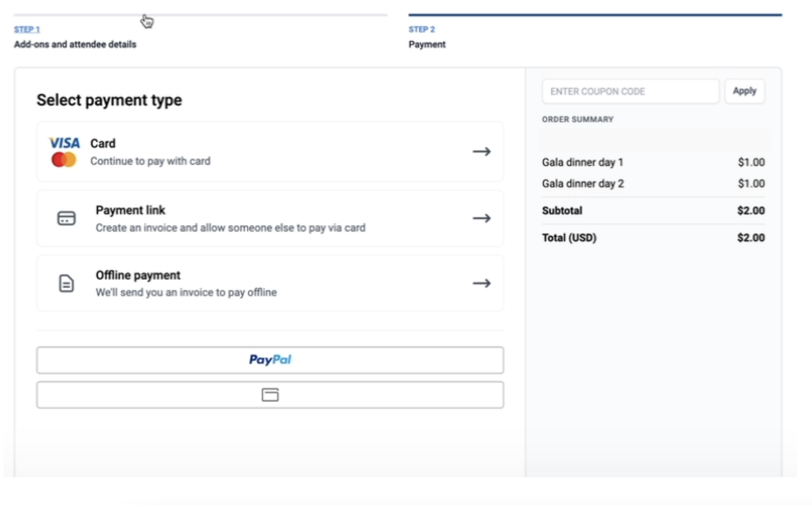The height and width of the screenshot is (505, 812).
Task: Focus the Enter Coupon Code field
Action: click(630, 91)
